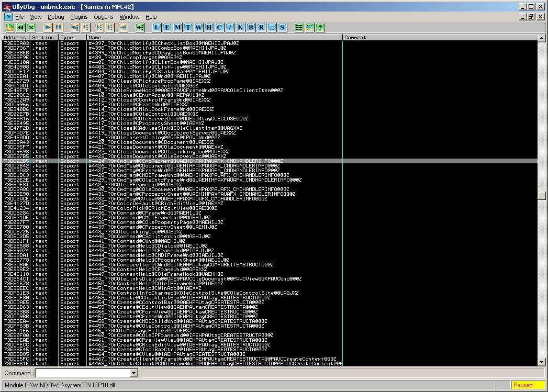Viewport: 548px width, 392px height.
Task: Click the vertical scrollbar down arrow
Action: pos(541,362)
